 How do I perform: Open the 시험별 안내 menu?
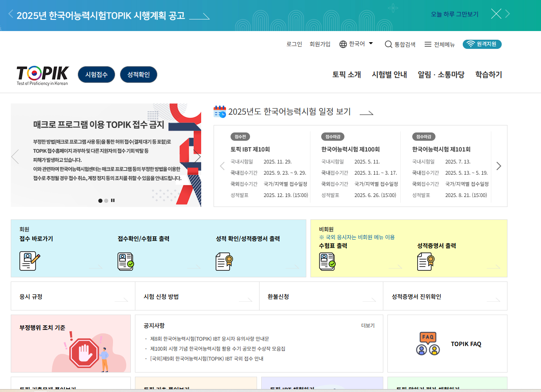point(389,75)
